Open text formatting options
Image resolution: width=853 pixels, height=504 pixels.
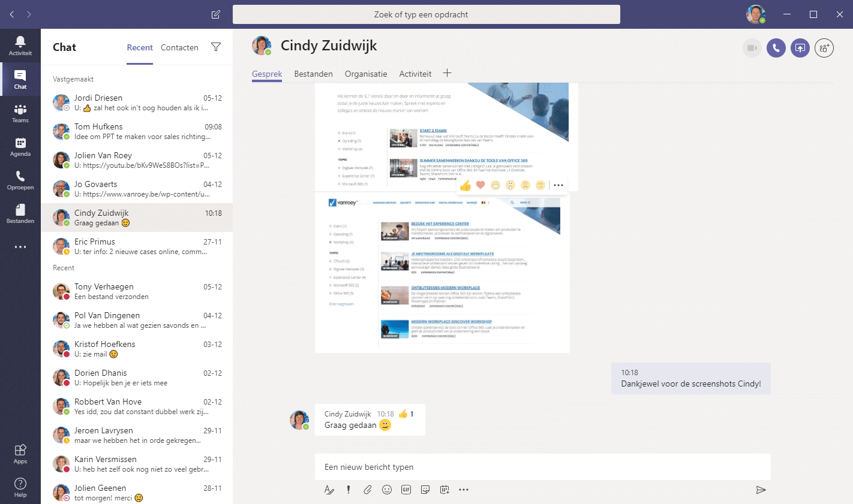point(329,490)
